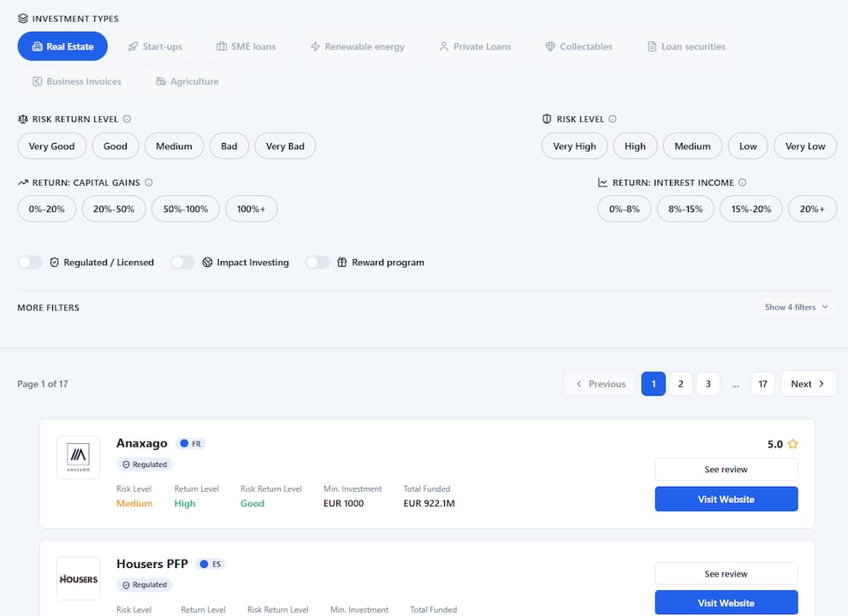
Task: Click the FR country badge on Anaxago
Action: pos(190,443)
